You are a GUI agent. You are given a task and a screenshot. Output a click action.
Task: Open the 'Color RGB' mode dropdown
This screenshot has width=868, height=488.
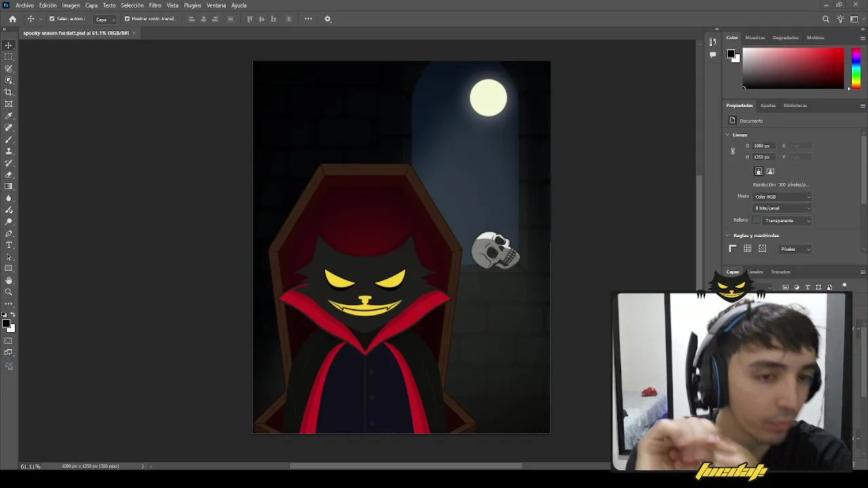(783, 197)
